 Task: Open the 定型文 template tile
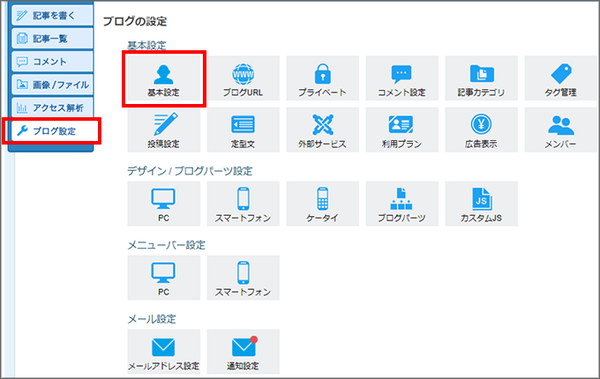click(243, 130)
